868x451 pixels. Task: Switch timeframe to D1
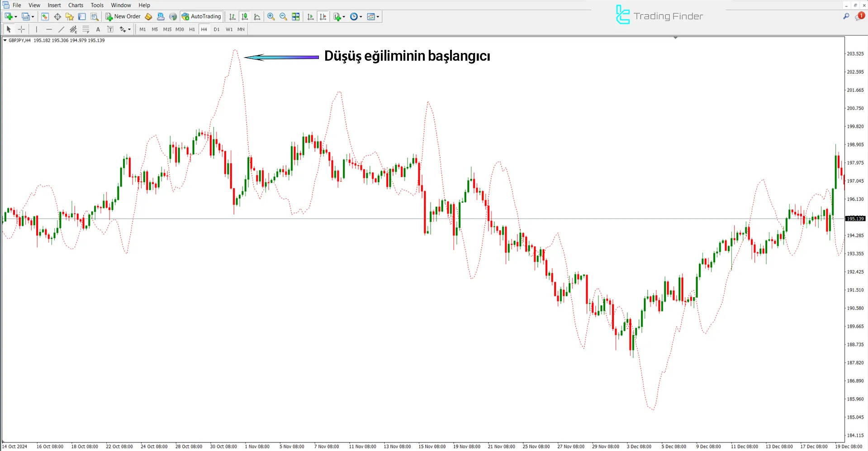point(216,29)
